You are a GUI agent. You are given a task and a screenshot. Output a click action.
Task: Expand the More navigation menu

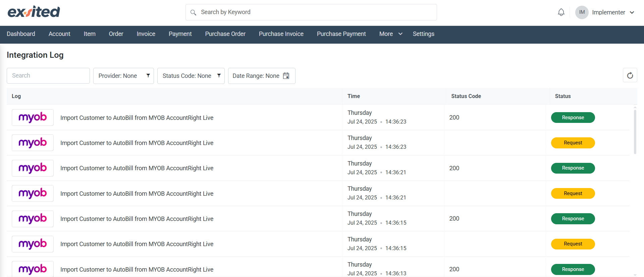(x=391, y=34)
